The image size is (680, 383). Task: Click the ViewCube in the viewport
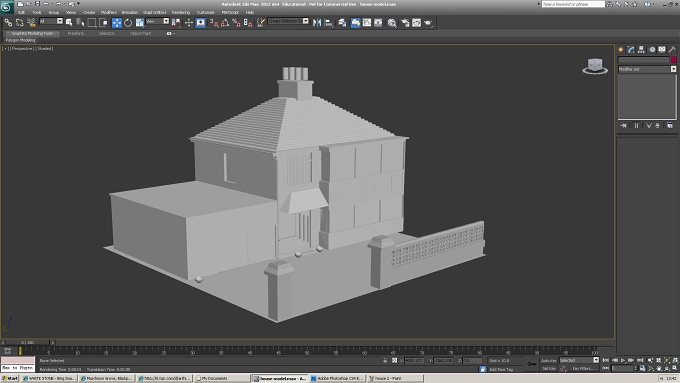pos(595,66)
